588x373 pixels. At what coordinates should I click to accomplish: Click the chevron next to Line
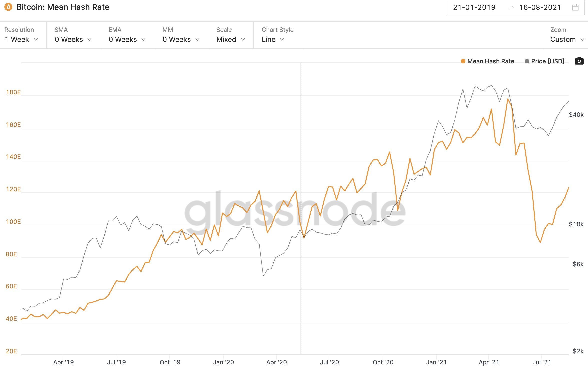pos(282,39)
